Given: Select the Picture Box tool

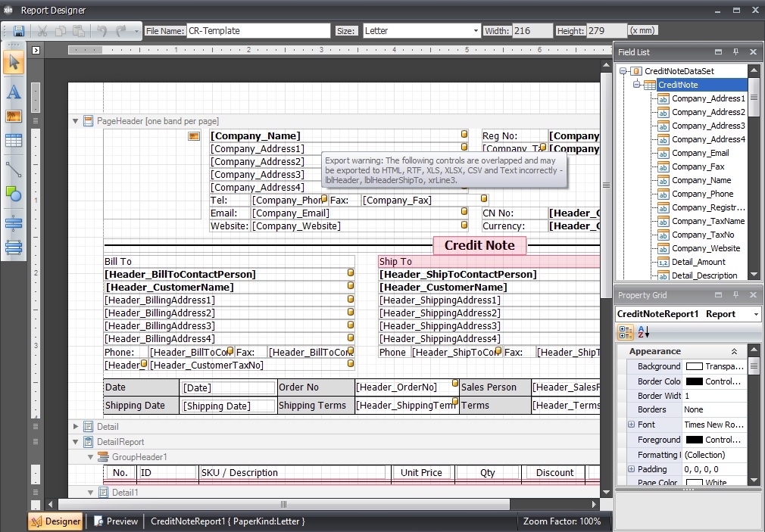Looking at the screenshot, I should click(x=14, y=116).
